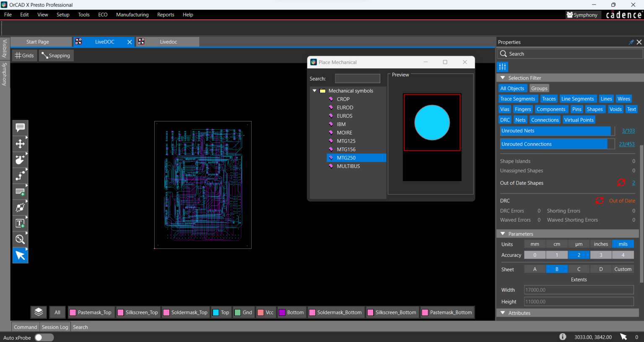
Task: Close the Properties panel
Action: (639, 42)
